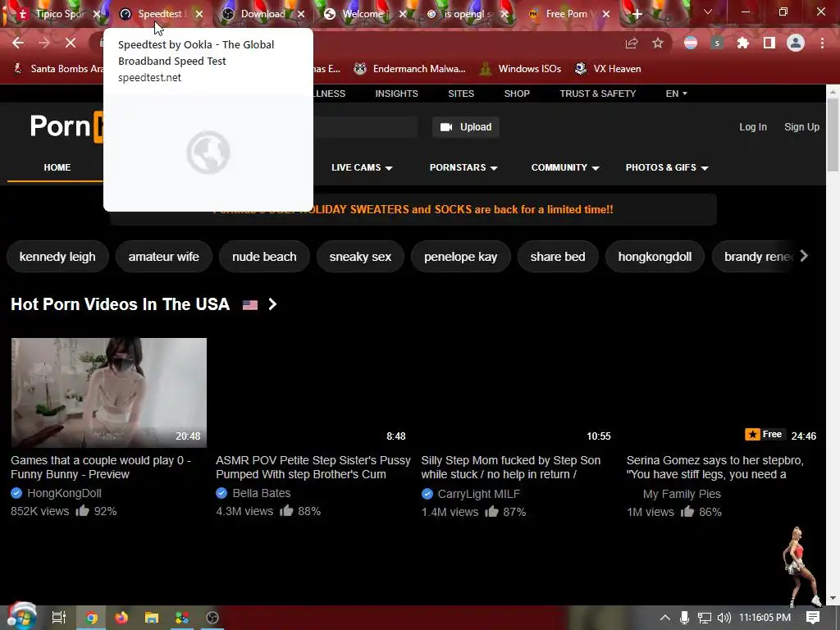Select the 'penelope kay' tag chip
Image resolution: width=840 pixels, height=630 pixels.
point(461,257)
